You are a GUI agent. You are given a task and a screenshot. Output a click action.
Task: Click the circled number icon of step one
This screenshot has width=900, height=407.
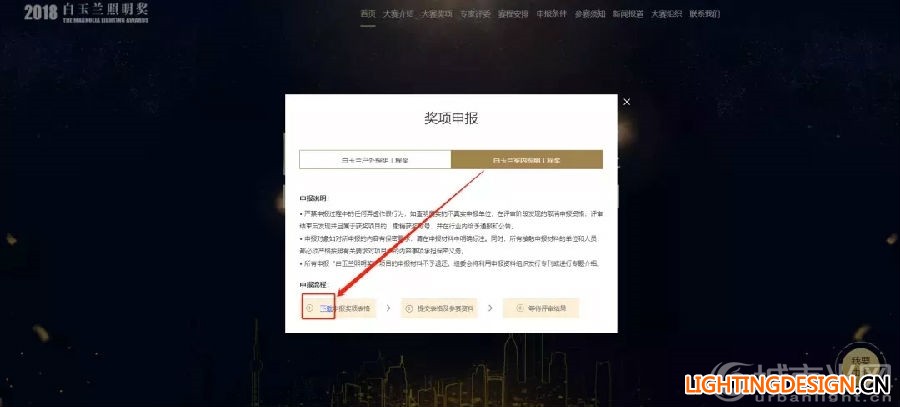click(x=309, y=308)
